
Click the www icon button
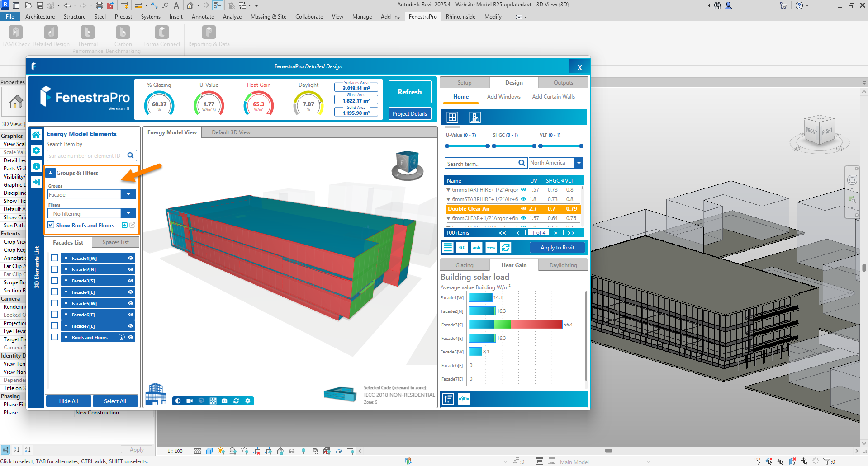(x=491, y=247)
